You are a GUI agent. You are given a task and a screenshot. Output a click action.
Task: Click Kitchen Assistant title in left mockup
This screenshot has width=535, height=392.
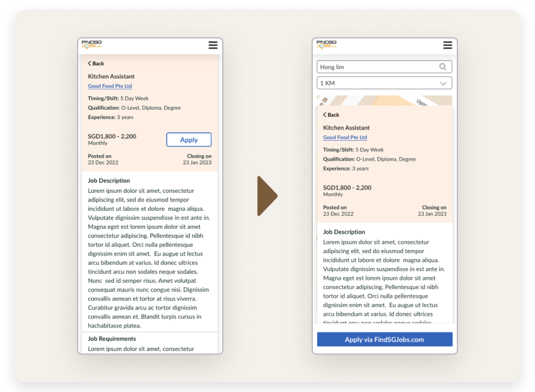111,76
